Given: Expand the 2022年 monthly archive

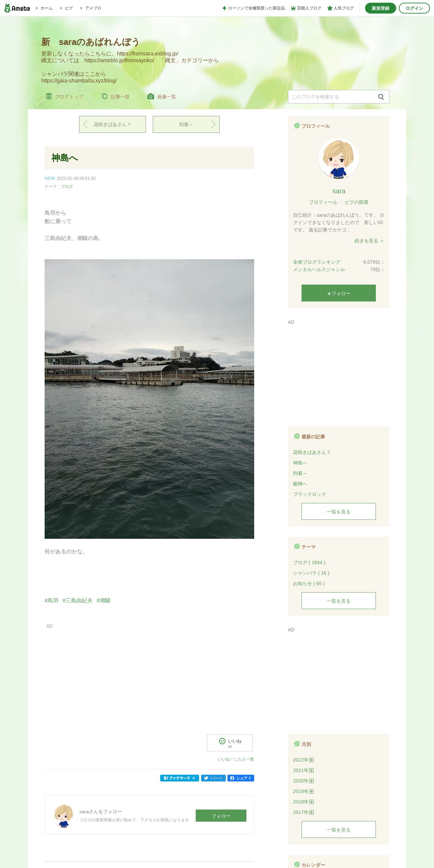Looking at the screenshot, I should (312, 760).
